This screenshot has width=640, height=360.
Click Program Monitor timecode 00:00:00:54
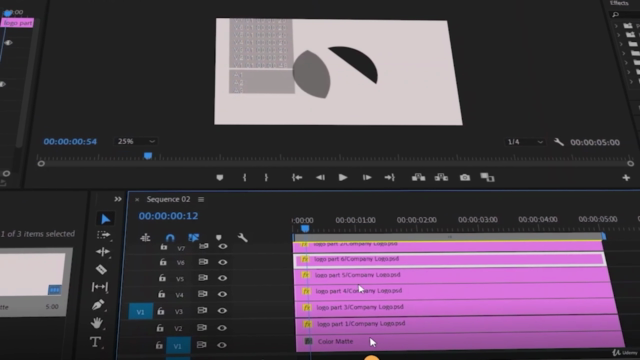point(70,142)
